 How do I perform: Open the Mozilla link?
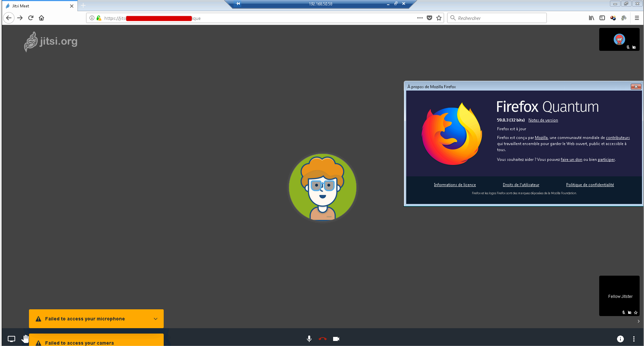click(x=541, y=138)
